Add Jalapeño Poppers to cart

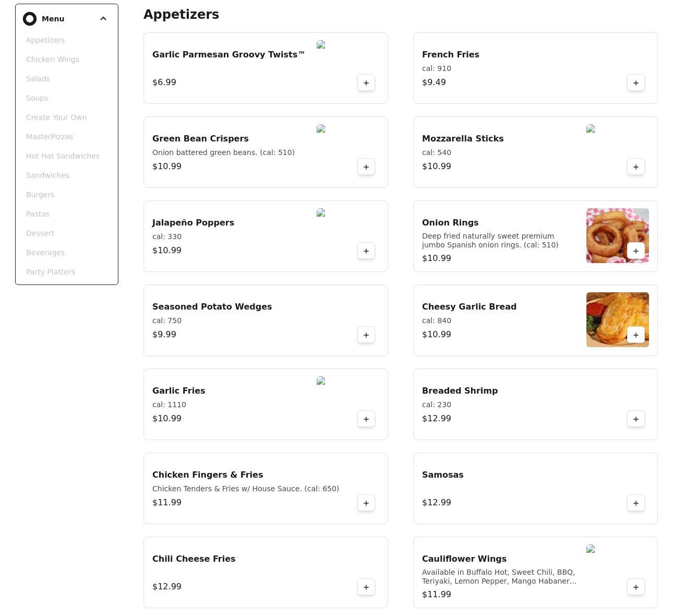pyautogui.click(x=366, y=251)
